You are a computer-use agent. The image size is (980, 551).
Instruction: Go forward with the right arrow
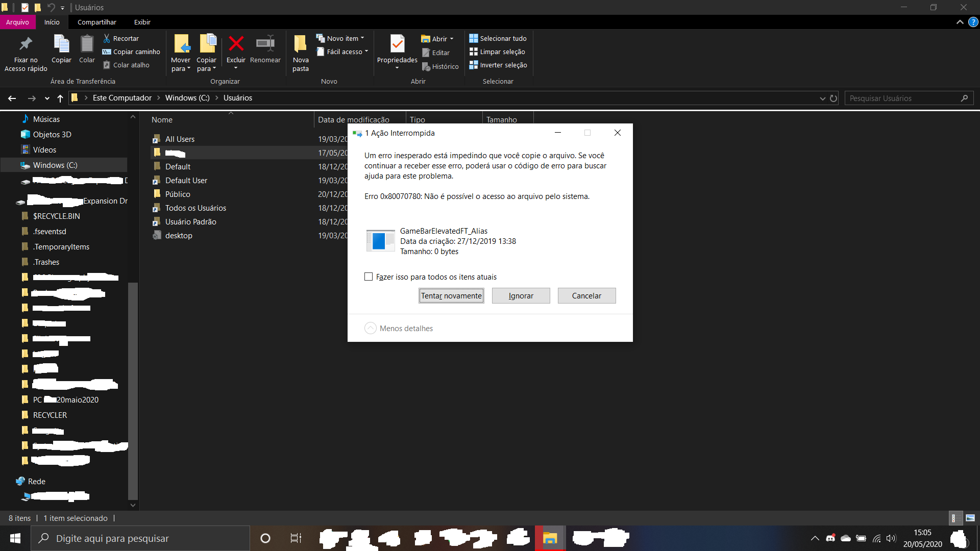click(x=32, y=98)
